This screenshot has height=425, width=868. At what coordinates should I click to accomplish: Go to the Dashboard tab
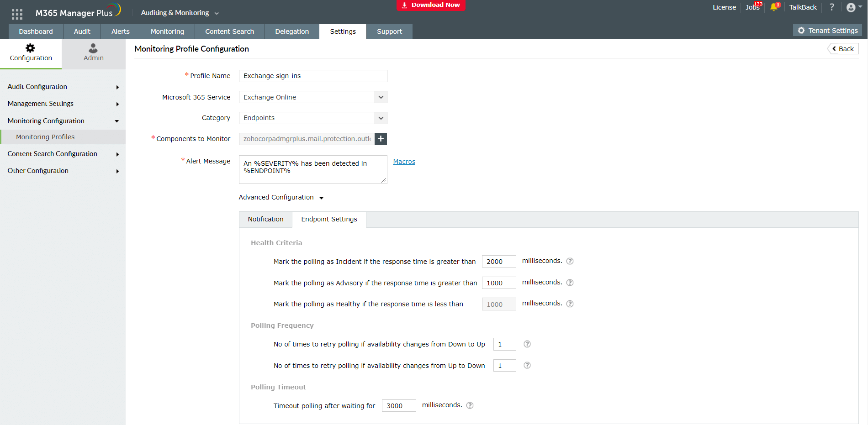tap(36, 31)
